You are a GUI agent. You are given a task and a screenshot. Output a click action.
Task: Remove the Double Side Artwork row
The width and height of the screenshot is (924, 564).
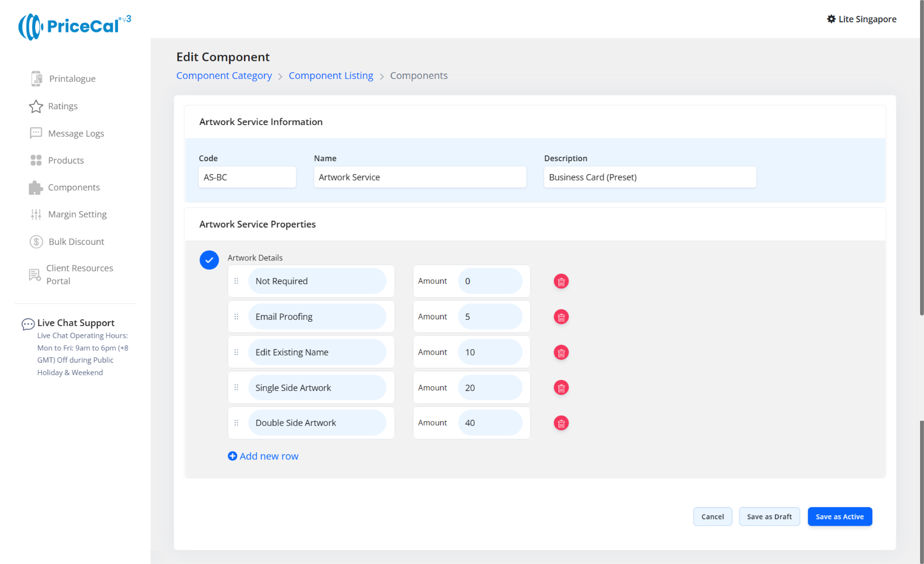(x=561, y=423)
